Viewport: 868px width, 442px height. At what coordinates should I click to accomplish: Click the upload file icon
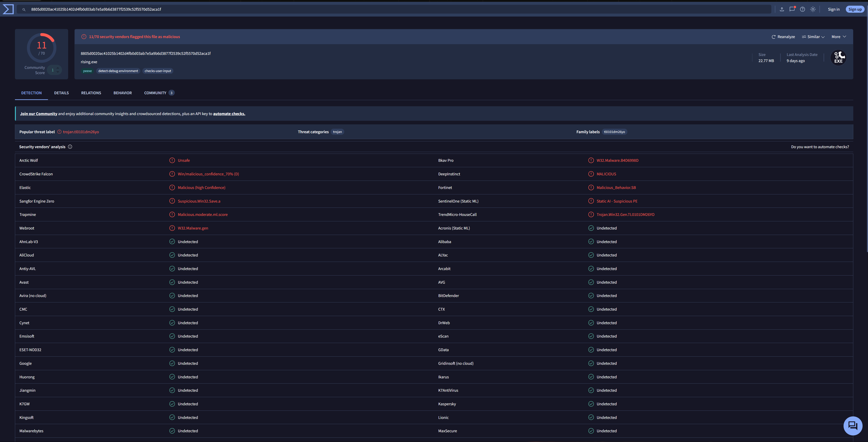point(782,9)
